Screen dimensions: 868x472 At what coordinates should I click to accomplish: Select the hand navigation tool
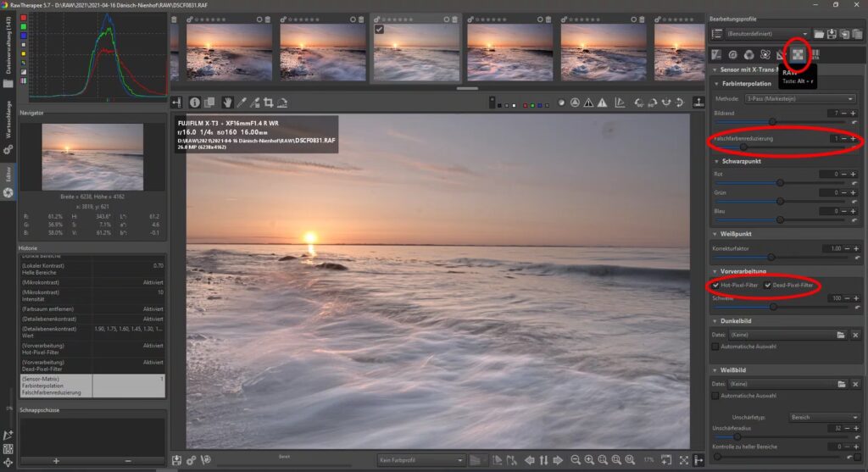pyautogui.click(x=228, y=103)
